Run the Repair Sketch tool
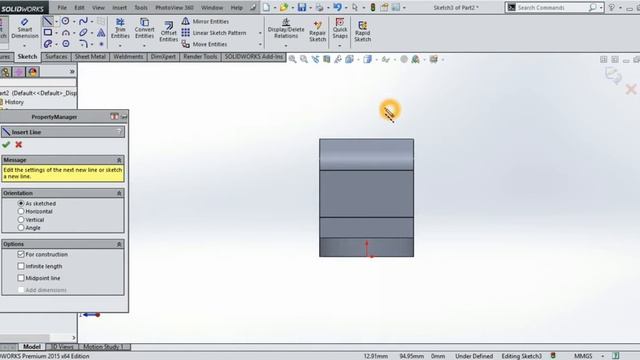This screenshot has height=360, width=640. click(x=318, y=32)
